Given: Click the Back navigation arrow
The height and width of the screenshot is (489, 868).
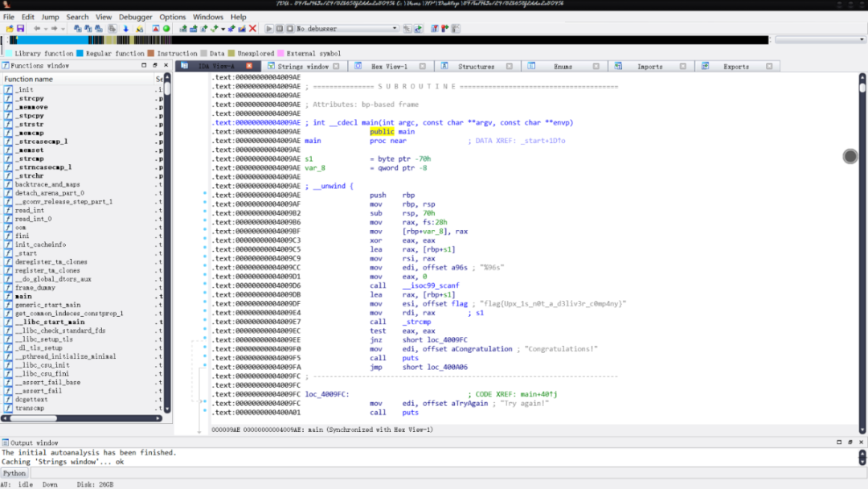Looking at the screenshot, I should point(37,29).
